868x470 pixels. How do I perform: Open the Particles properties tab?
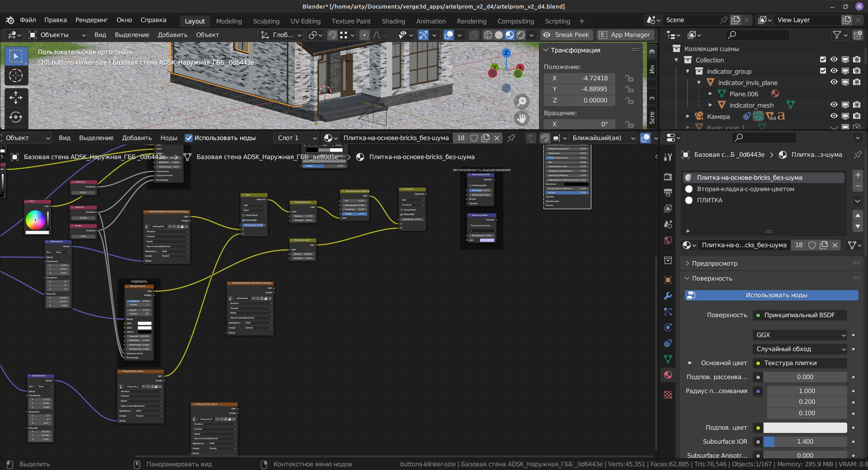668,311
